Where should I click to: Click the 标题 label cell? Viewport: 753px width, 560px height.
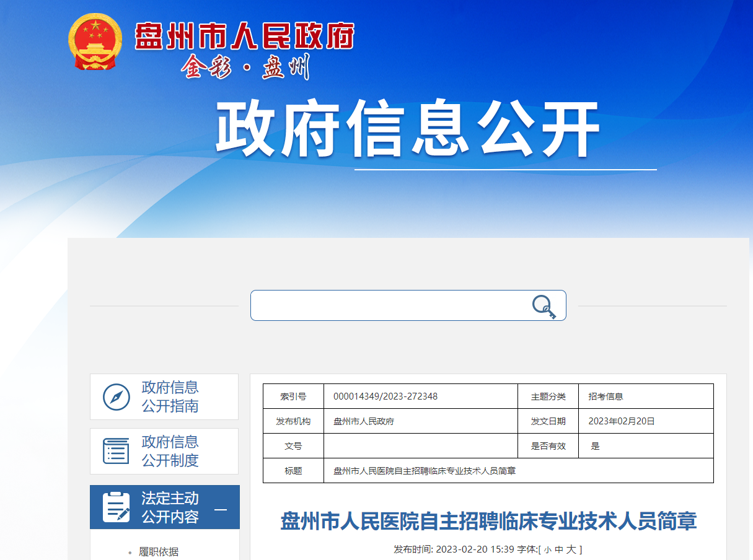293,471
